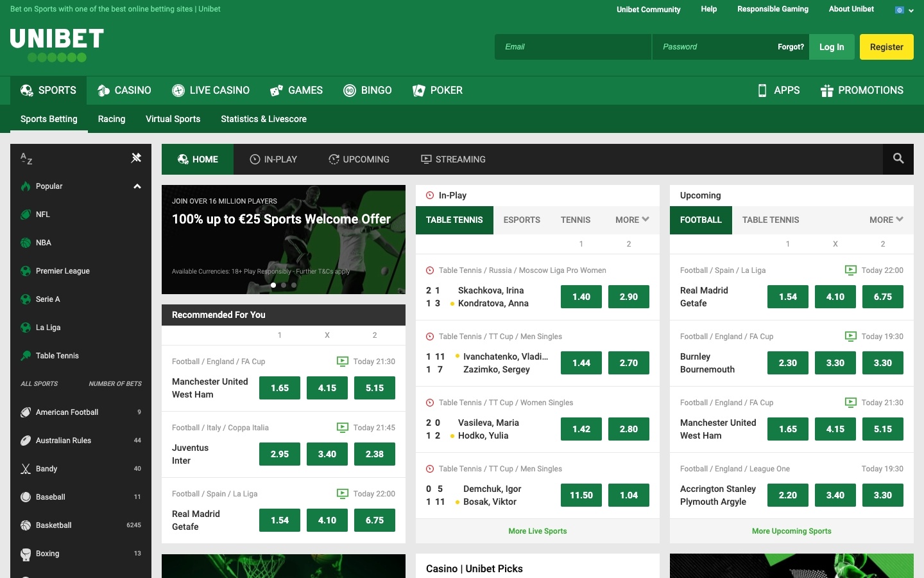Click the NBA basketball icon
This screenshot has height=578, width=924.
pos(26,243)
